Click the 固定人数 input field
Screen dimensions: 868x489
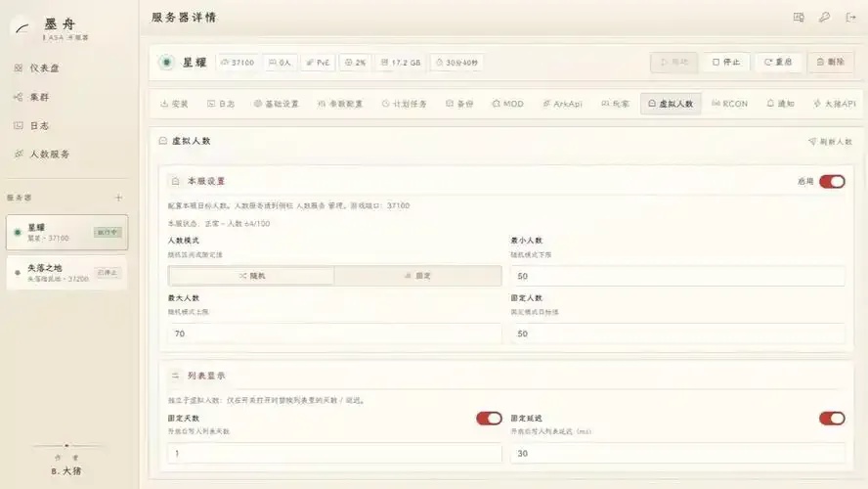[678, 333]
